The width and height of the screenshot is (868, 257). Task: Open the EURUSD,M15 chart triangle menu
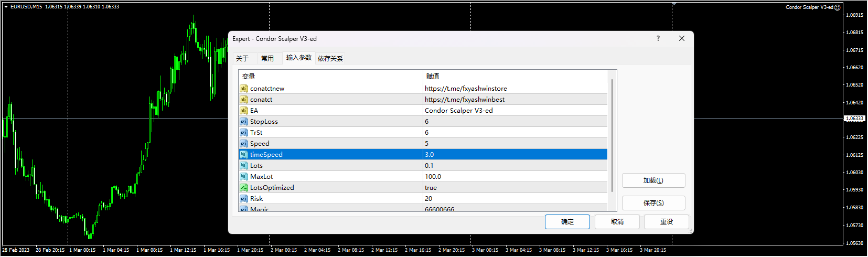(6, 7)
